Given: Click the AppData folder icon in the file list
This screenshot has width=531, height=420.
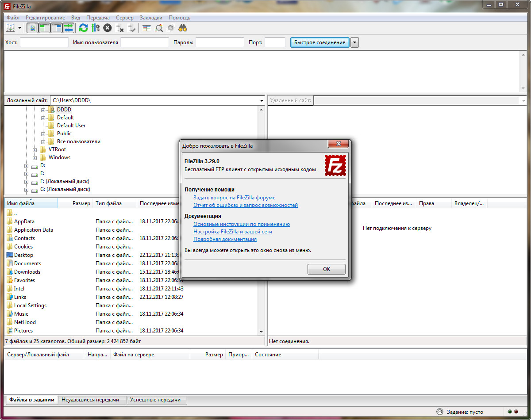Looking at the screenshot, I should pos(10,221).
